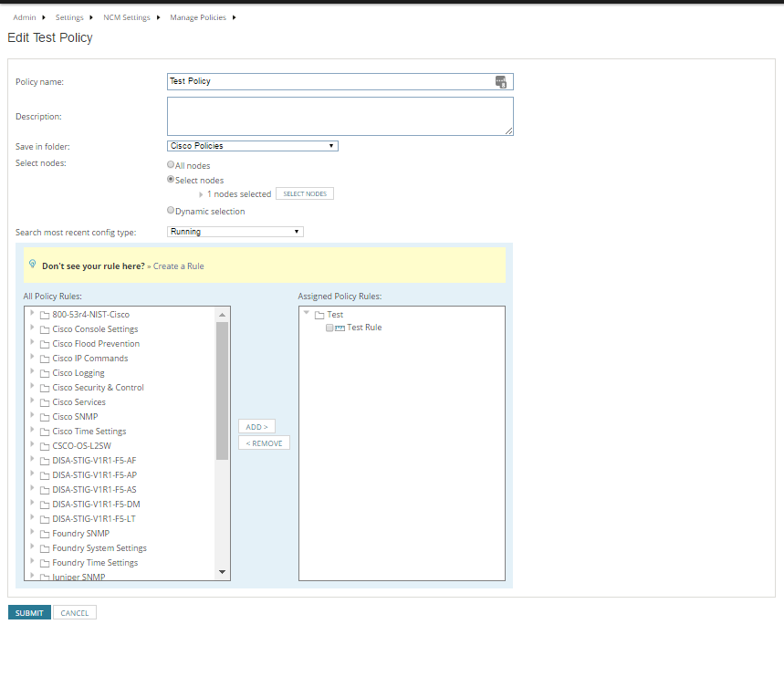Click the Cancel button
The image size is (784, 687).
75,612
